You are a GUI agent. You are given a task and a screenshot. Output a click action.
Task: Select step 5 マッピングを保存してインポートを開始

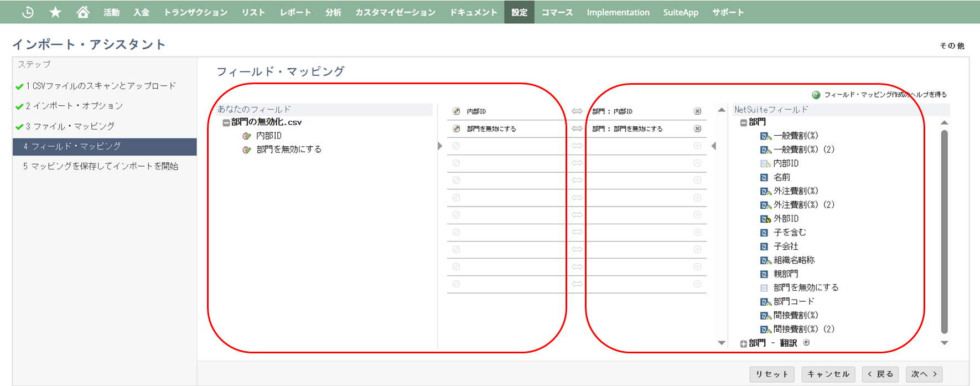101,166
